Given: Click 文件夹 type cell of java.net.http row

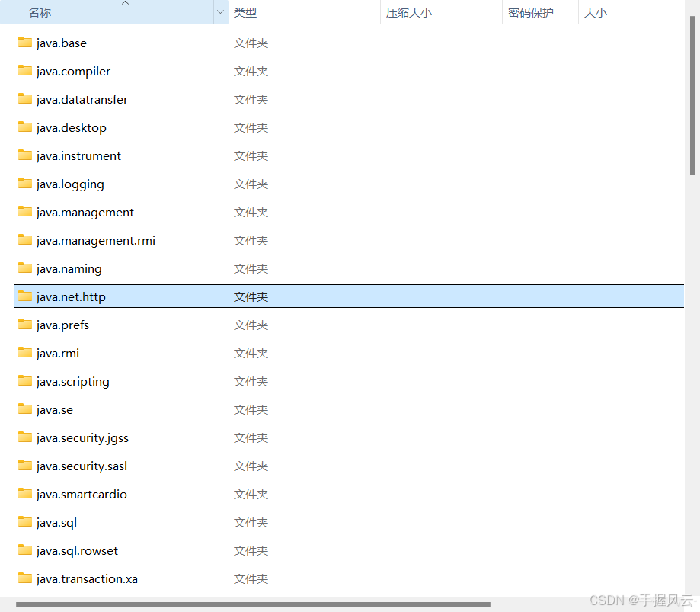Looking at the screenshot, I should point(251,296).
